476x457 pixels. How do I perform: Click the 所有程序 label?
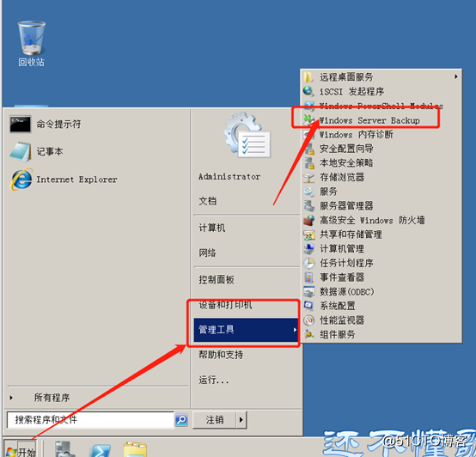tap(52, 398)
